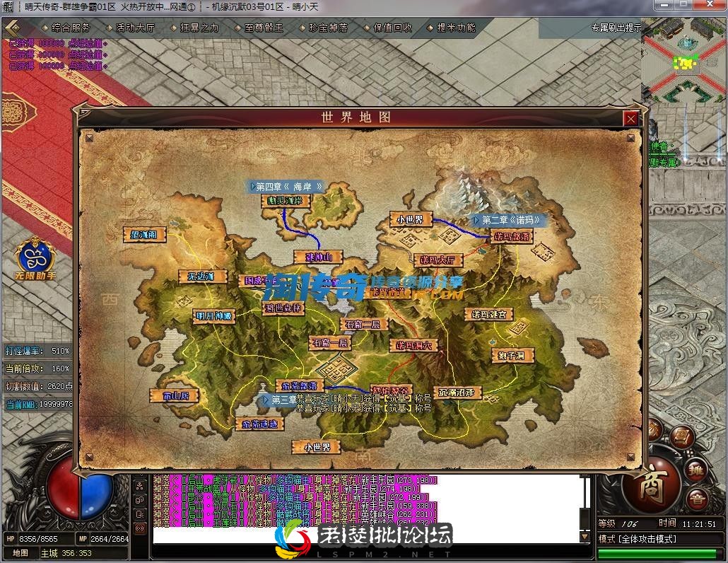
Task: Click the 当前倍攻 160% stat
Action: pyautogui.click(x=38, y=368)
